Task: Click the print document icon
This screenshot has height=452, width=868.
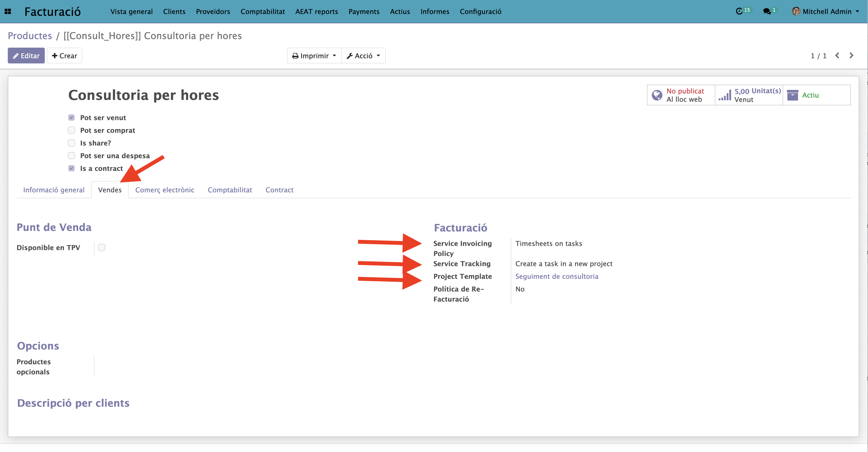Action: pos(294,56)
